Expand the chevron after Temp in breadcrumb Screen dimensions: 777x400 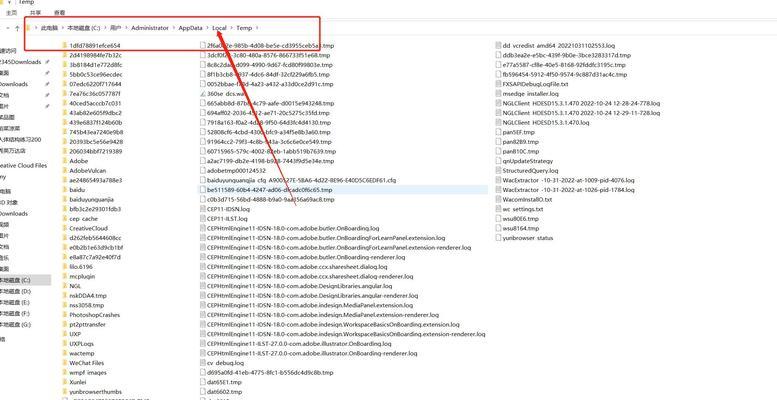257,28
